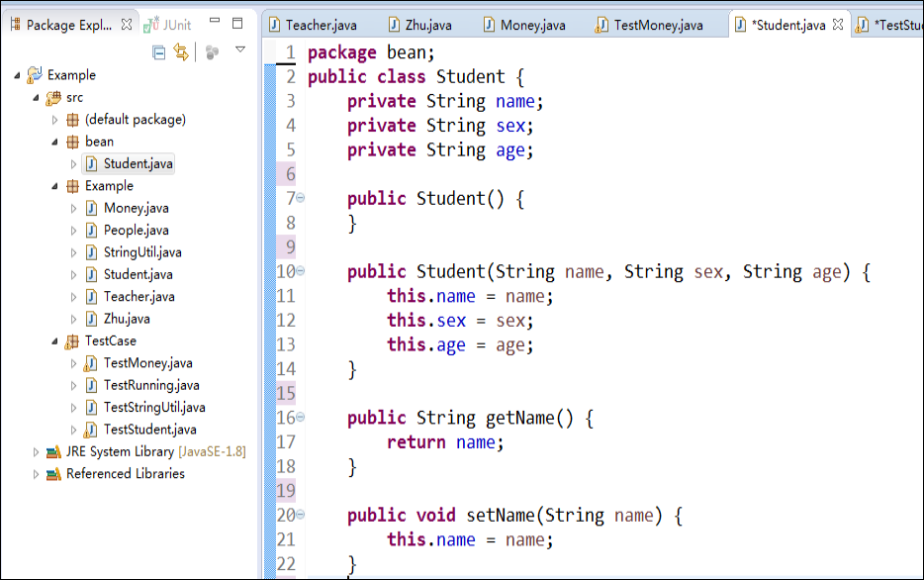The image size is (924, 580).
Task: Click 'return name;' statement in editor
Action: (x=445, y=442)
